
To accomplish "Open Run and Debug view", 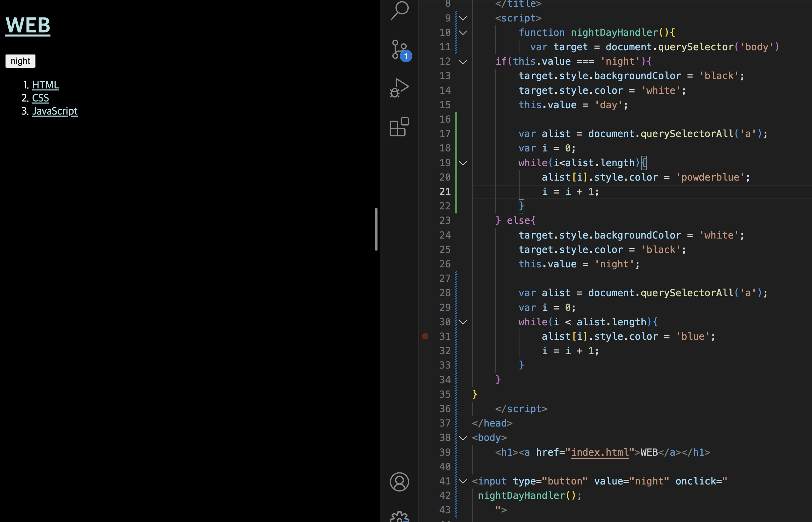I will coord(400,88).
